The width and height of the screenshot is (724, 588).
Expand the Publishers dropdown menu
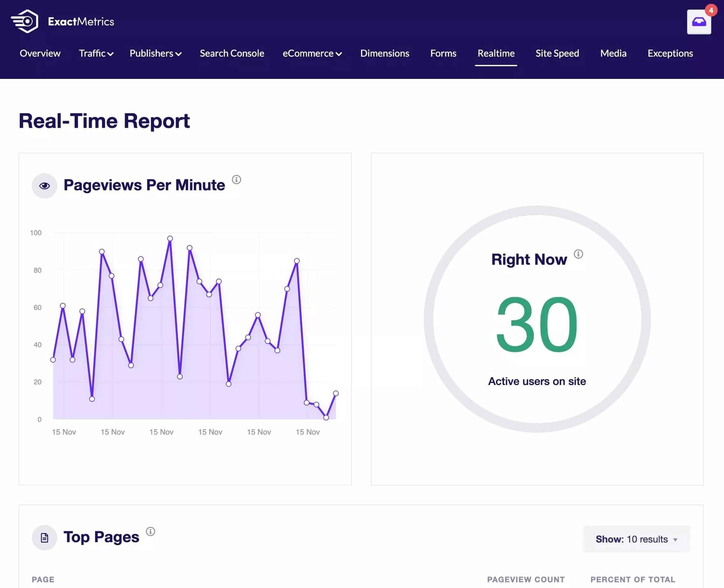[x=156, y=53]
